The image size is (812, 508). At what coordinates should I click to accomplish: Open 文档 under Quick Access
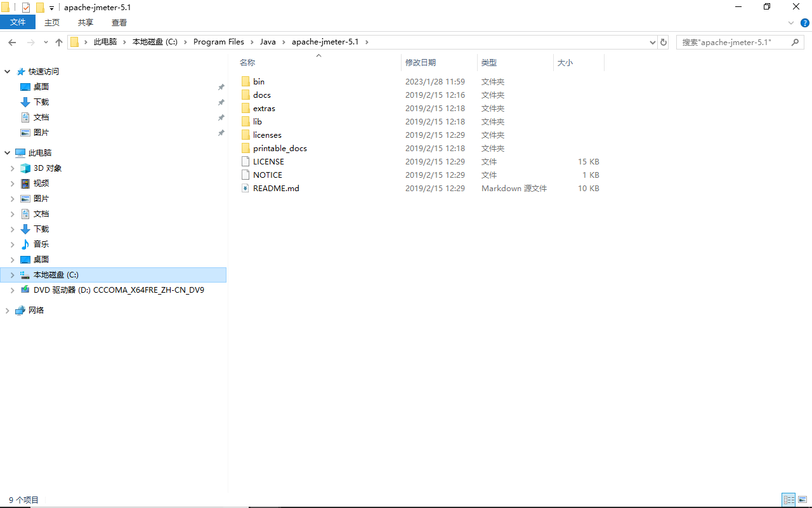coord(41,117)
